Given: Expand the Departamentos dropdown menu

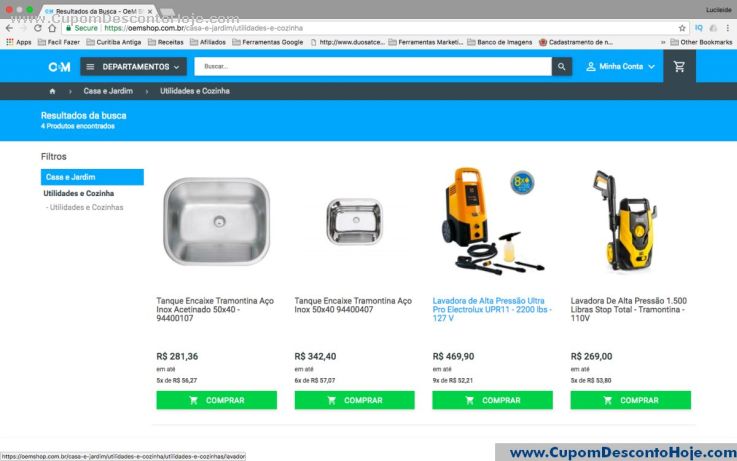Looking at the screenshot, I should [x=133, y=67].
